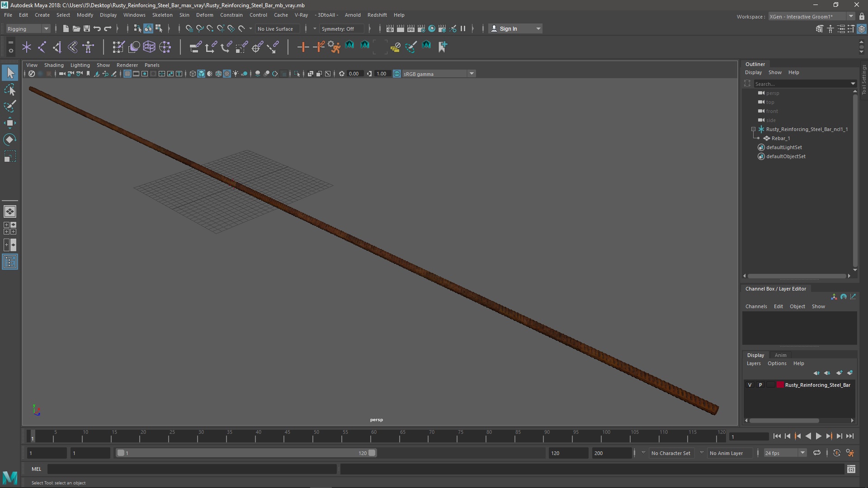Click the Snap to grids icon
The image size is (868, 488).
pyautogui.click(x=189, y=28)
